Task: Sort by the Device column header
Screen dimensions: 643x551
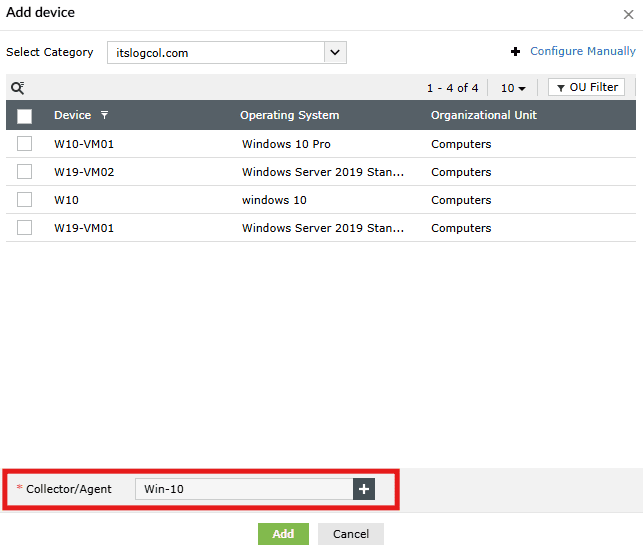Action: click(73, 115)
